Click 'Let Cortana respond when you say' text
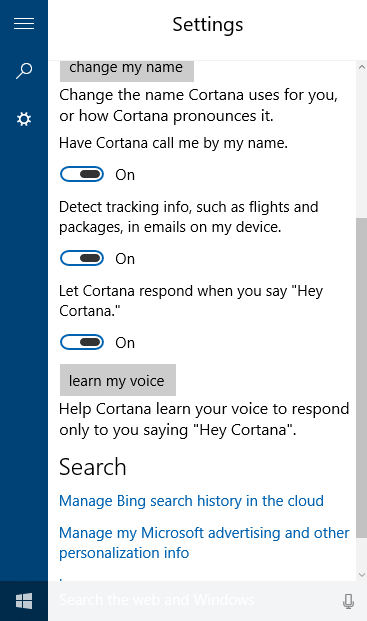The image size is (367, 621). (191, 301)
